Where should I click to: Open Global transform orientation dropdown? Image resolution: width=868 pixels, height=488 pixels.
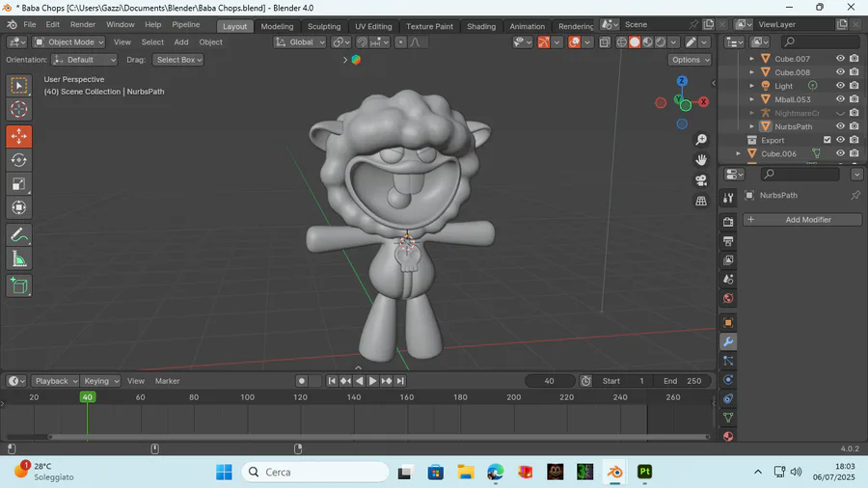(x=300, y=42)
